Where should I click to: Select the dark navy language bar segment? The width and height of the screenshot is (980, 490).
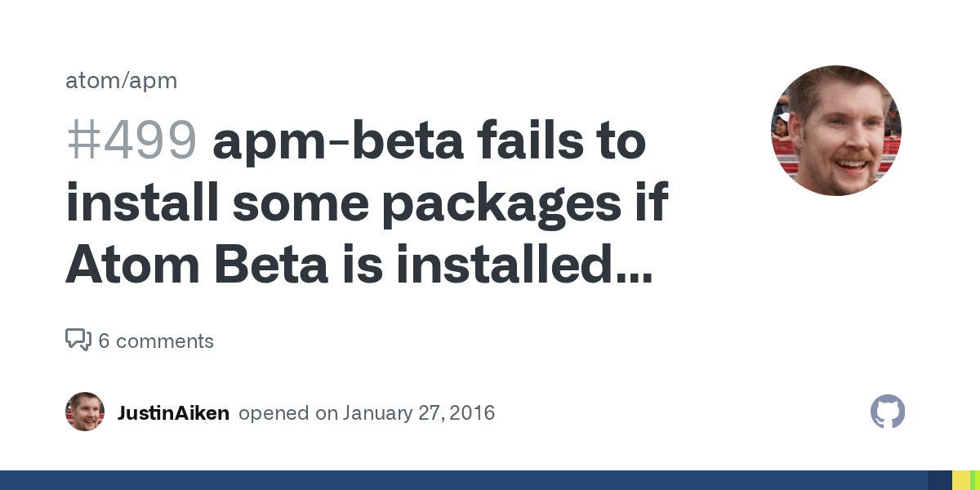(x=939, y=480)
